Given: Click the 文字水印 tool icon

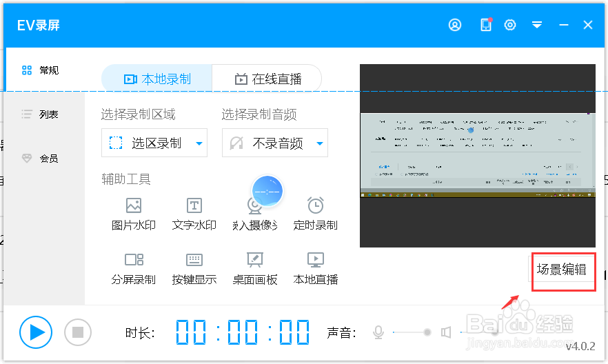Looking at the screenshot, I should tap(194, 205).
